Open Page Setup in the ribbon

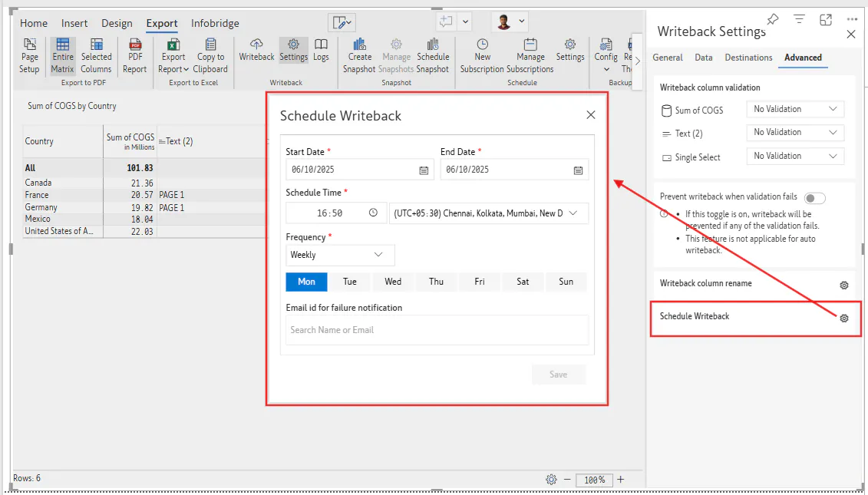pos(29,56)
